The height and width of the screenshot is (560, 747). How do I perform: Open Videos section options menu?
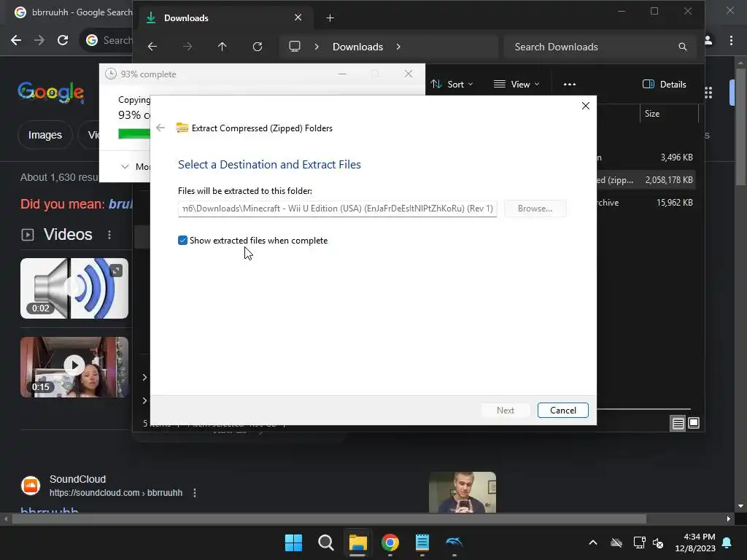(x=109, y=235)
